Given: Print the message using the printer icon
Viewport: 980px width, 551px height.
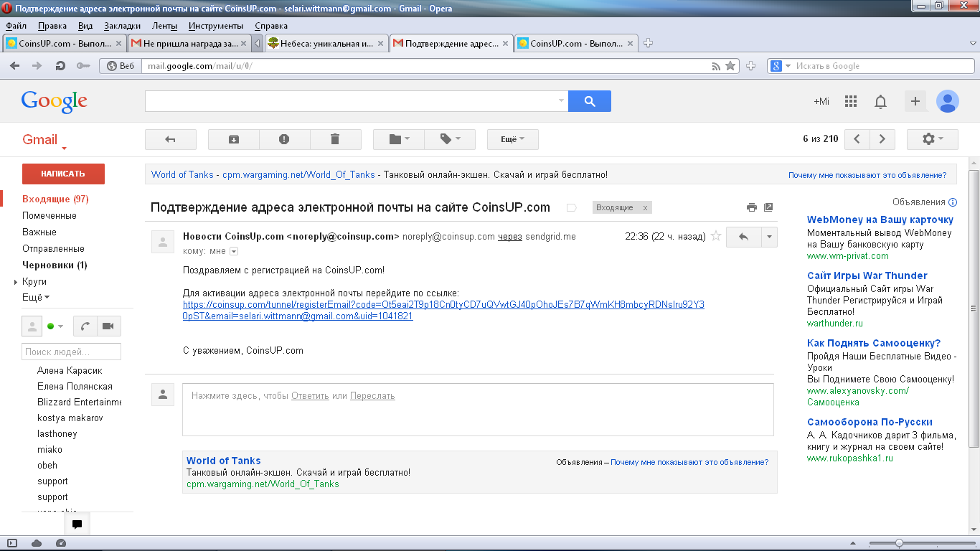Looking at the screenshot, I should pyautogui.click(x=752, y=207).
